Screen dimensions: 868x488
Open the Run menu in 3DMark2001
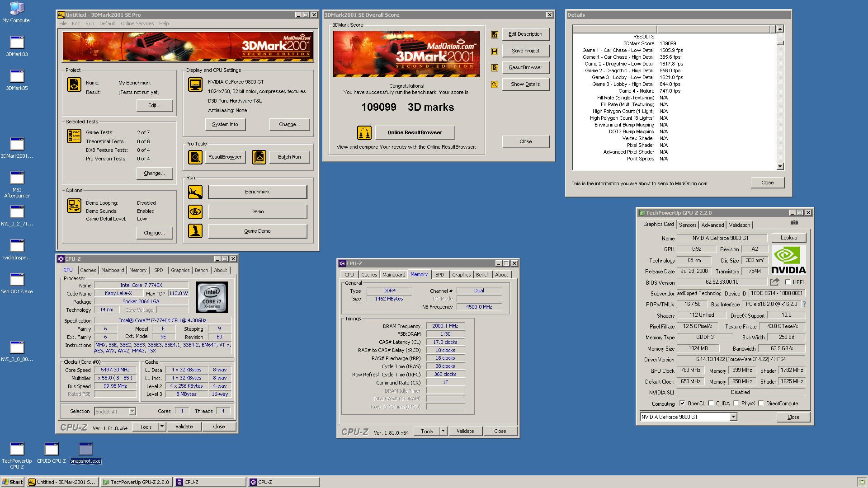pyautogui.click(x=90, y=23)
